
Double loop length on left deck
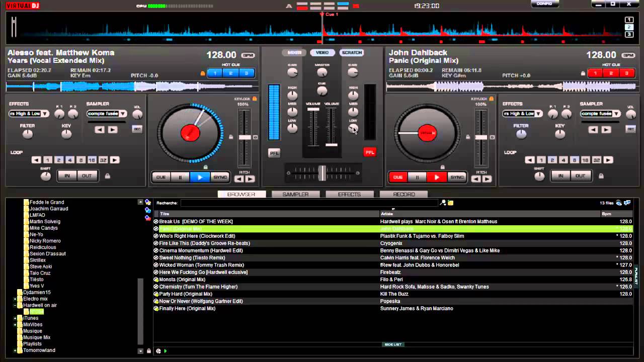[x=115, y=160]
